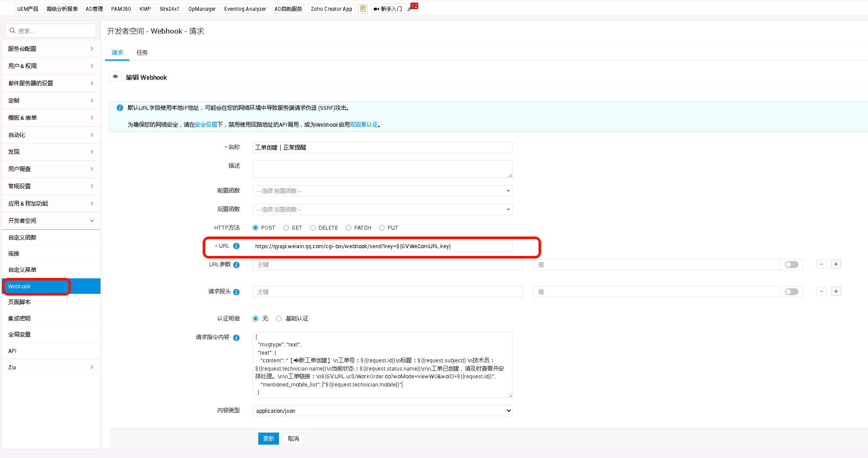Click the info icon beside 请求报头
868x458 pixels.
click(236, 292)
